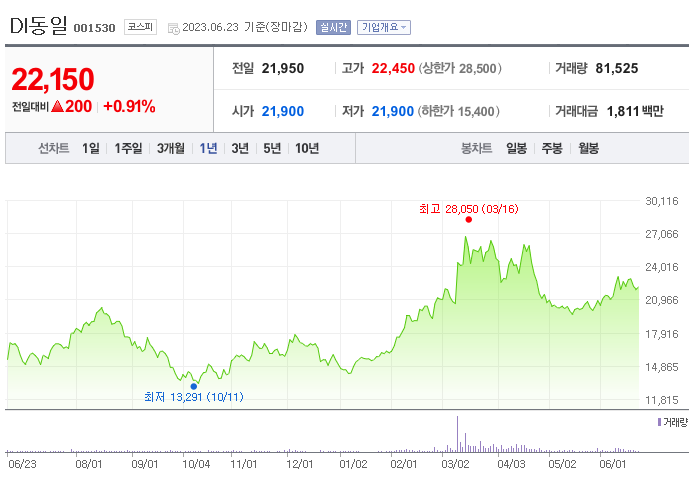Select the 1일 line chart tab
Screen dimensions: 689x485
click(91, 148)
